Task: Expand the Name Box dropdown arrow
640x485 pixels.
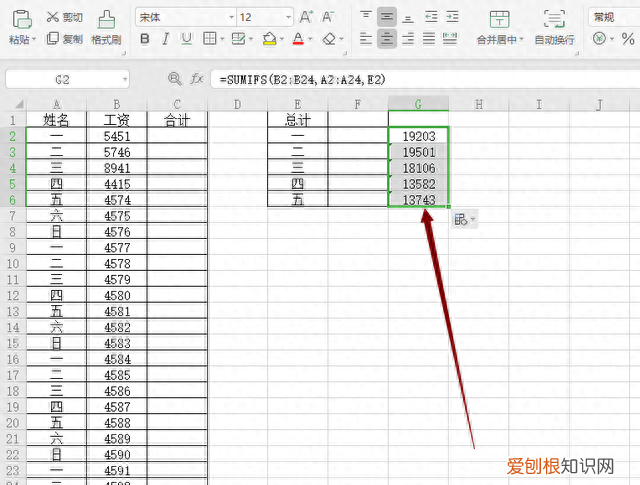Action: pyautogui.click(x=124, y=79)
